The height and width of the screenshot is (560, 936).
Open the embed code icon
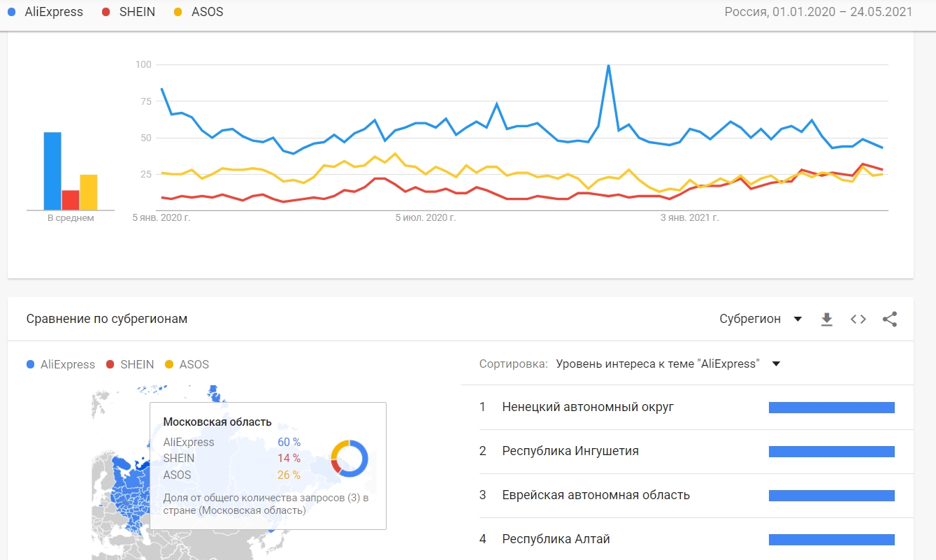pos(858,320)
